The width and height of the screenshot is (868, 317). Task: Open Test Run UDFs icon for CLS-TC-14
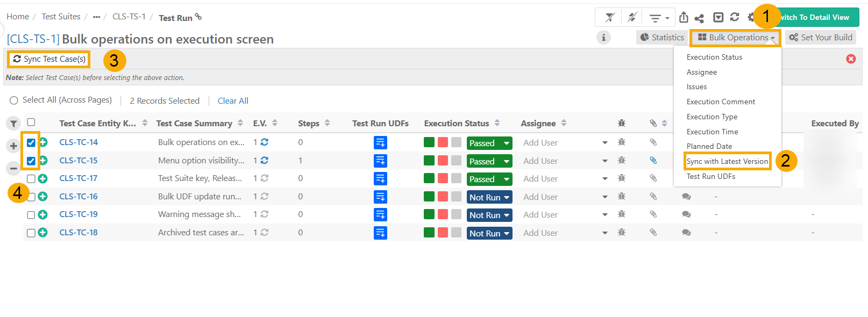(380, 143)
